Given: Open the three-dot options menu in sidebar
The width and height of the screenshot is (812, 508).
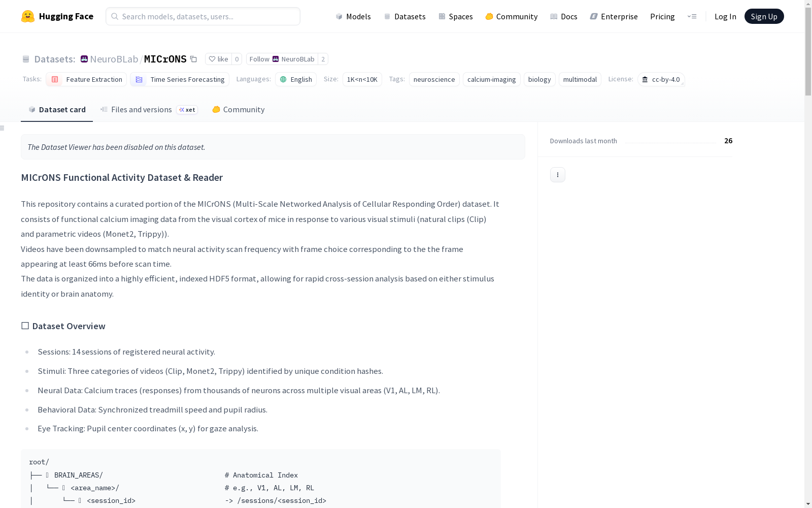Looking at the screenshot, I should 558,175.
